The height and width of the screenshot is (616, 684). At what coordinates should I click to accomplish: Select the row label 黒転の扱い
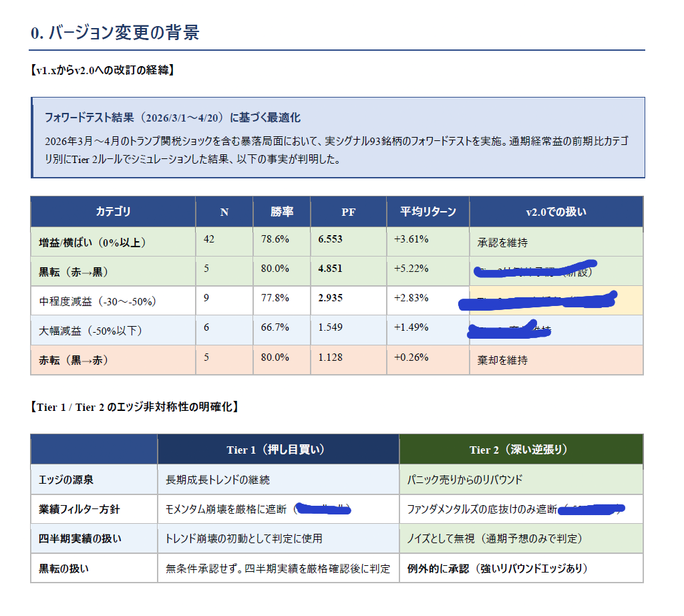(x=63, y=569)
